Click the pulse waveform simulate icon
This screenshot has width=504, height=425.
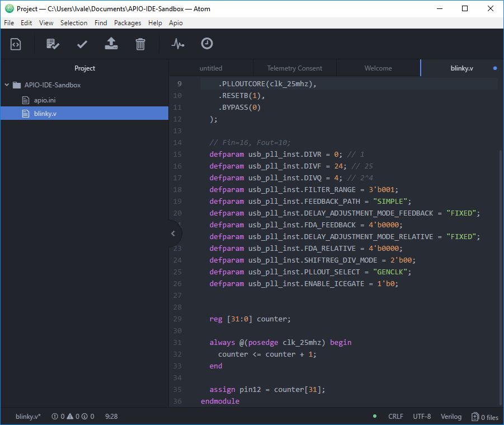[x=178, y=44]
